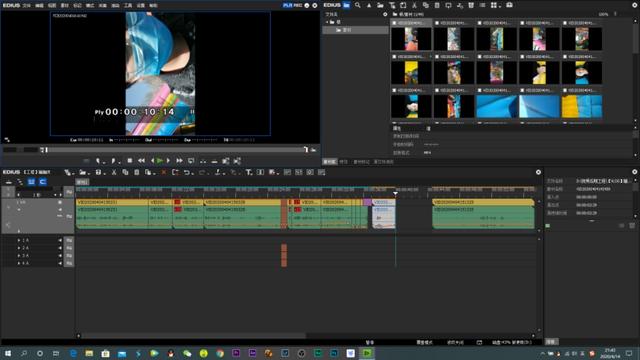Click the timeline horizontal scrollbar
Image resolution: width=640 pixels, height=360 pixels.
(x=193, y=336)
